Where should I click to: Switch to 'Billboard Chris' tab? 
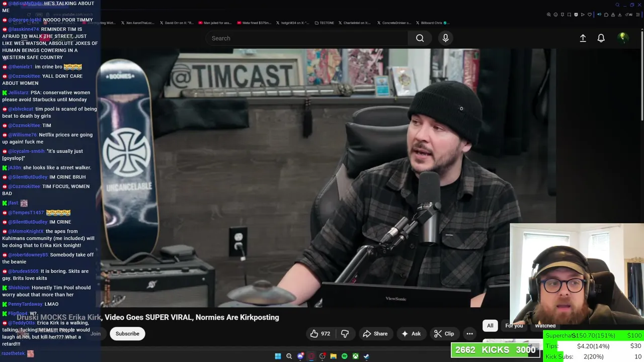pyautogui.click(x=433, y=23)
